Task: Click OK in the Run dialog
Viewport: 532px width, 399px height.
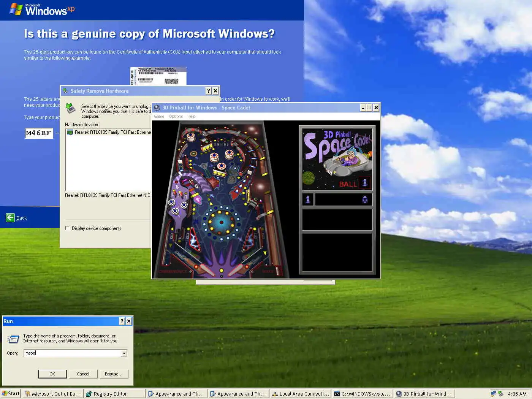Action: (x=52, y=374)
